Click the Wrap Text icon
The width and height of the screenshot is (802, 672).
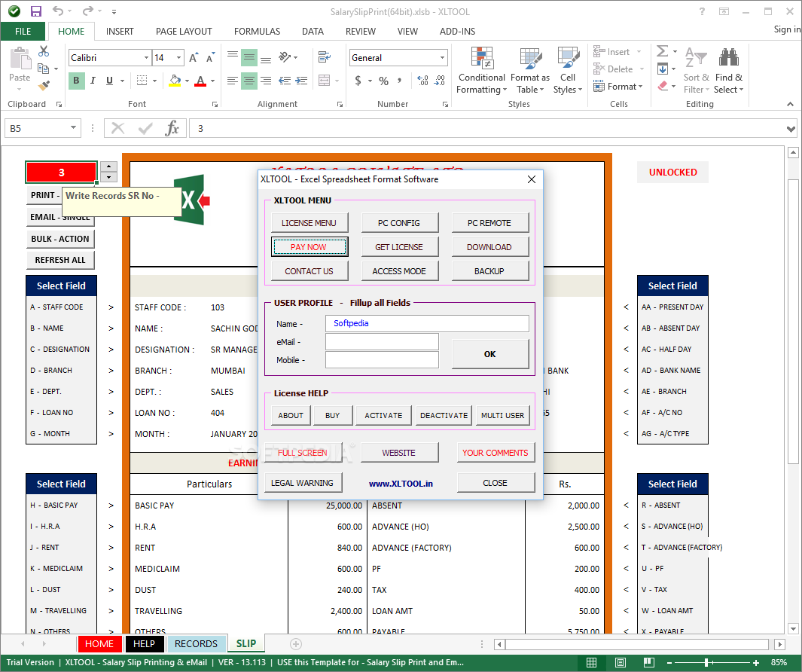pyautogui.click(x=325, y=57)
